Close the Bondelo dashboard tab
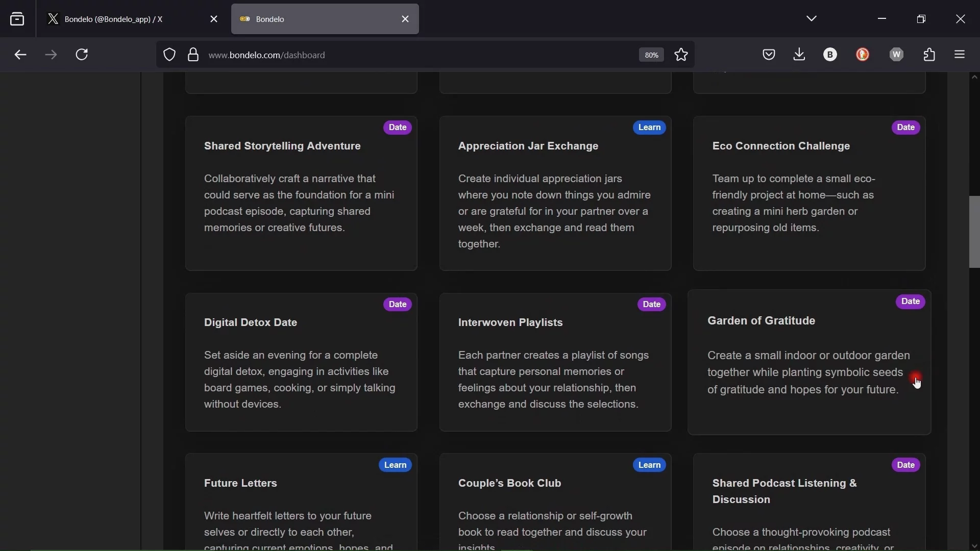Viewport: 980px width, 551px height. click(406, 19)
